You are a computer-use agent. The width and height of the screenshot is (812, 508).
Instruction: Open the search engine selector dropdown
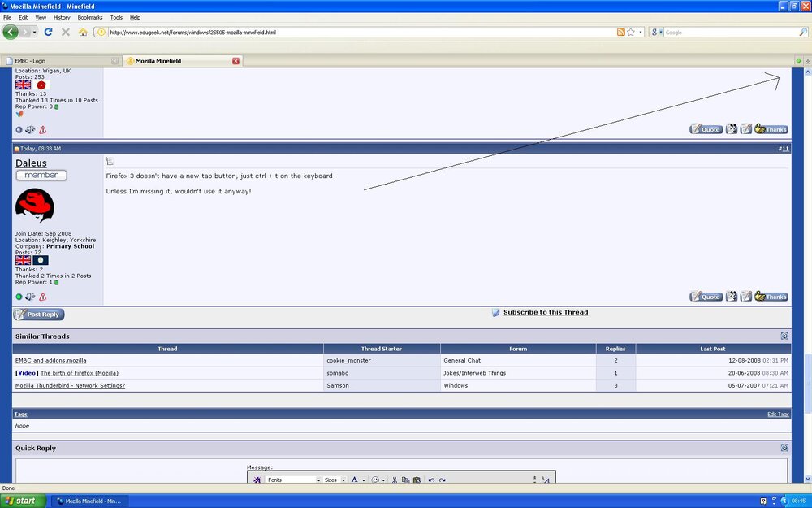pos(657,33)
